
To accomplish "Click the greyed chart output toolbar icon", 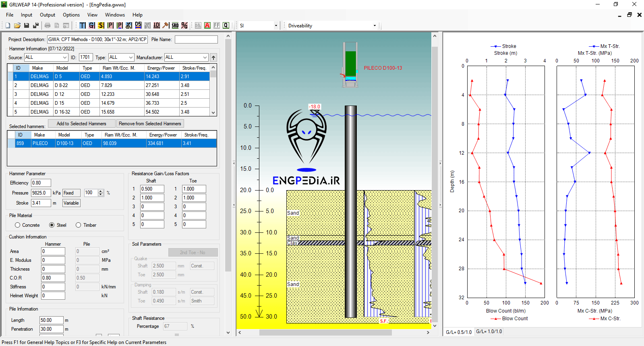I will tap(198, 25).
